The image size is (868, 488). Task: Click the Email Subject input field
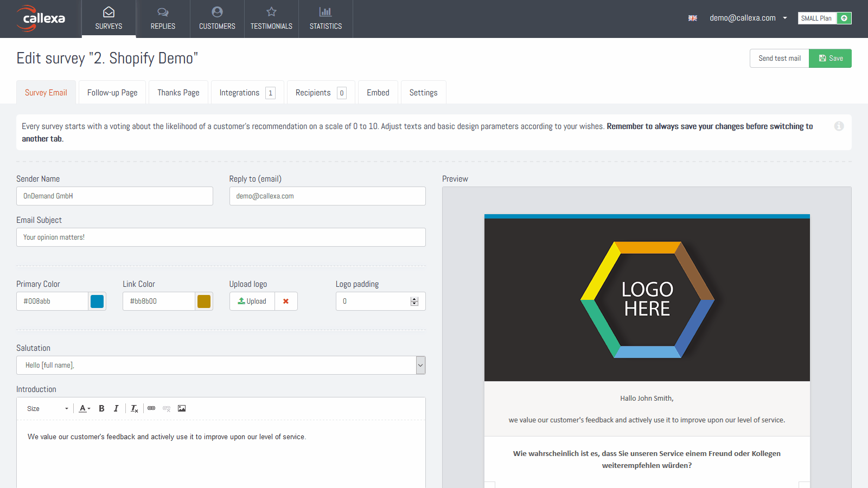[x=221, y=237]
